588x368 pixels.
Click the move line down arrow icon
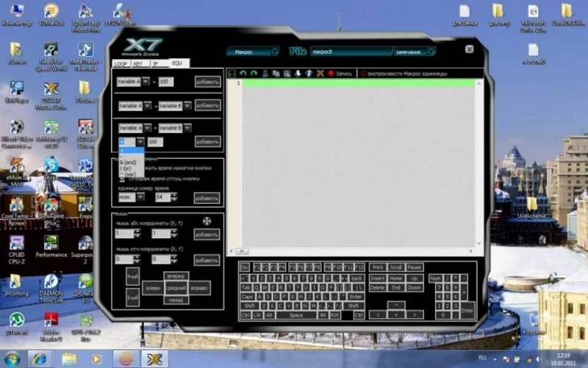pyautogui.click(x=298, y=74)
